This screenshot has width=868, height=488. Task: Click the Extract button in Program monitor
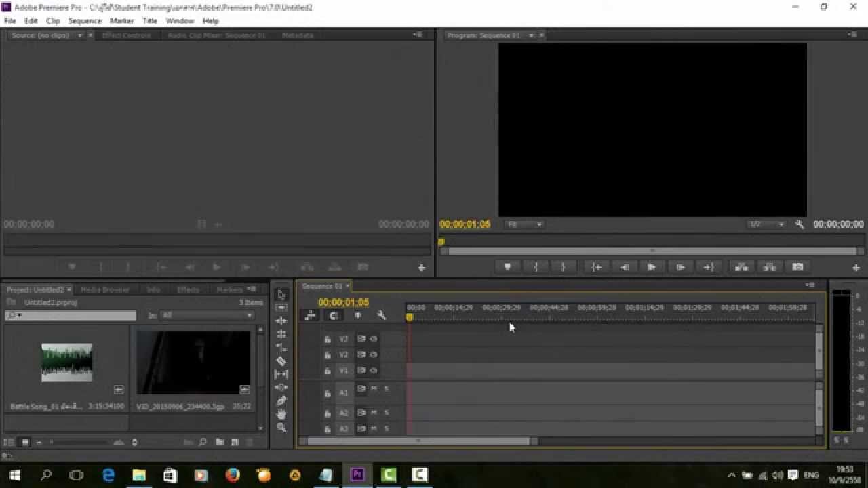769,267
